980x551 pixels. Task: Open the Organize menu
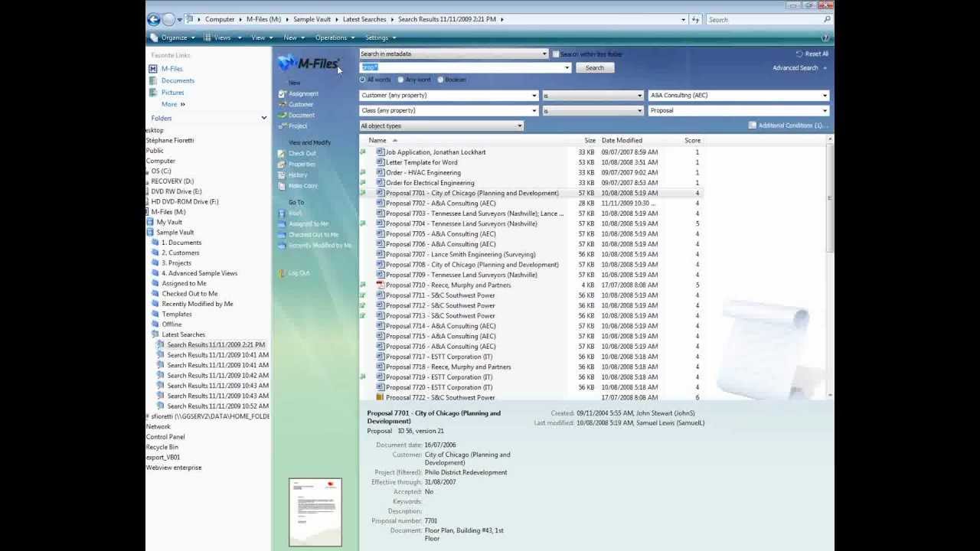[173, 37]
